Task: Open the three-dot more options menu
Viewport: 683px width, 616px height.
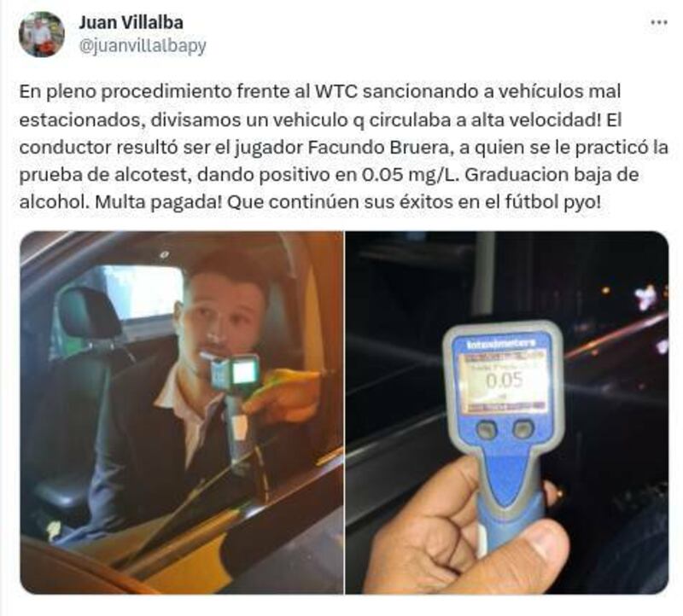Action: [658, 23]
